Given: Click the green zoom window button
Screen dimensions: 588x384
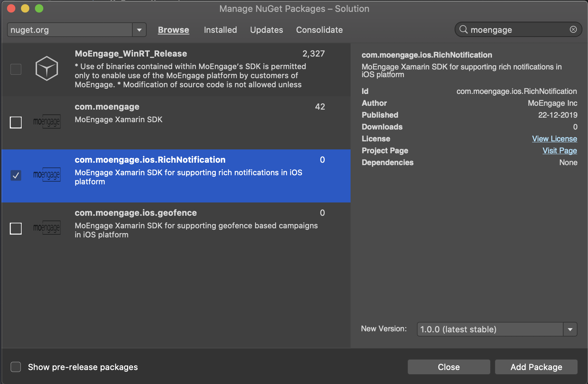Looking at the screenshot, I should click(x=39, y=8).
